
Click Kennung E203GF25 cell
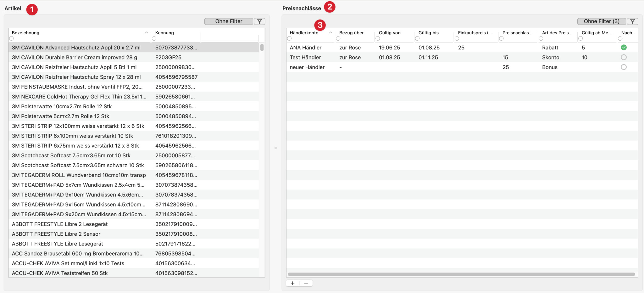click(x=168, y=57)
